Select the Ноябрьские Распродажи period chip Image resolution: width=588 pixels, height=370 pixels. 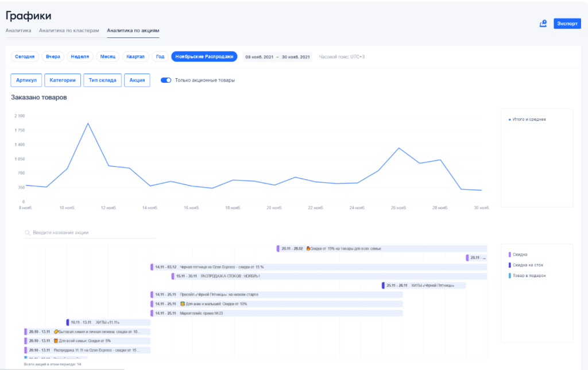[x=204, y=57]
